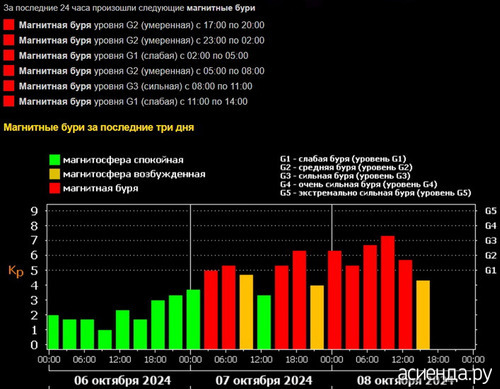Click the heading "Магнитные бури за последние три дня"
Image resolution: width=500 pixels, height=389 pixels.
pyautogui.click(x=99, y=127)
